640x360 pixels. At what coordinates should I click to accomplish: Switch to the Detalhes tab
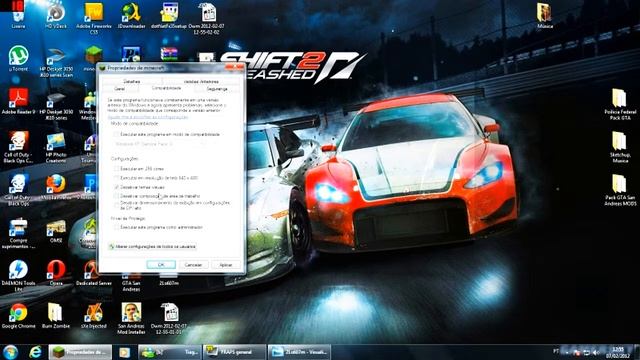coord(131,81)
